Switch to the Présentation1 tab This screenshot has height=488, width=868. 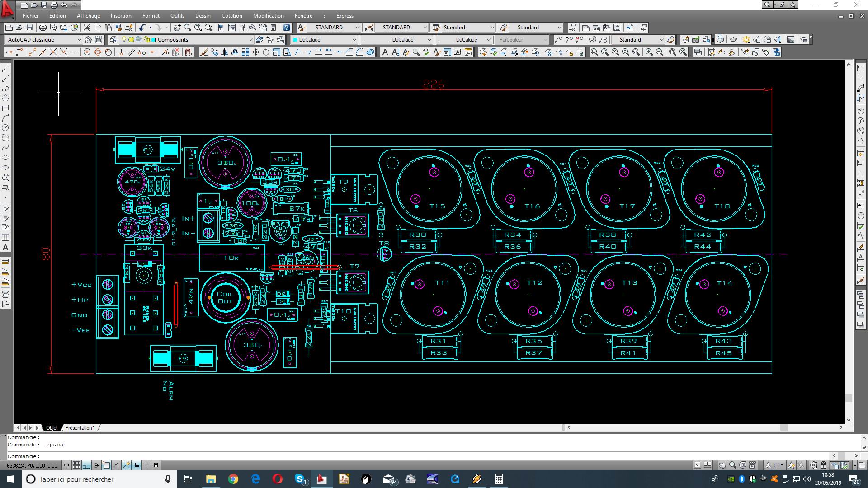coord(80,427)
